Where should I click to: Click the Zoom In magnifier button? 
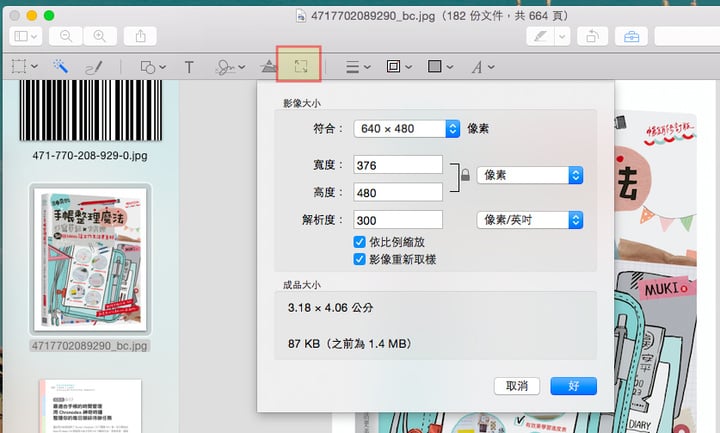99,36
